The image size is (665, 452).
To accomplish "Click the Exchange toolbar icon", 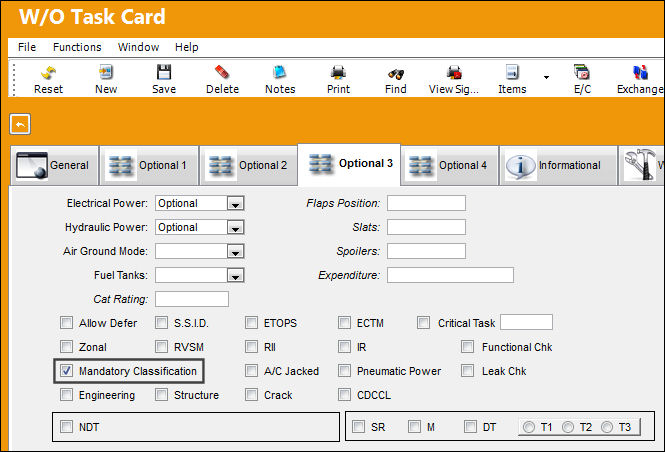I will click(640, 73).
